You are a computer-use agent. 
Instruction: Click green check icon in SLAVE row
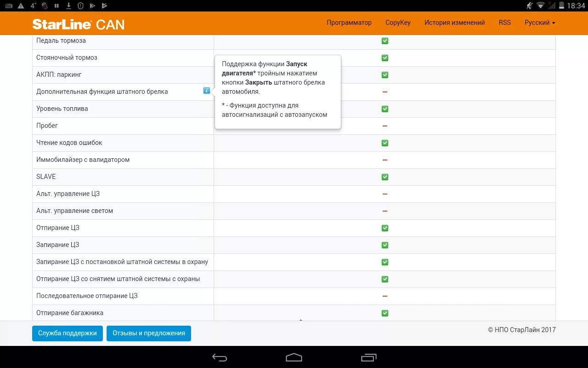click(385, 177)
